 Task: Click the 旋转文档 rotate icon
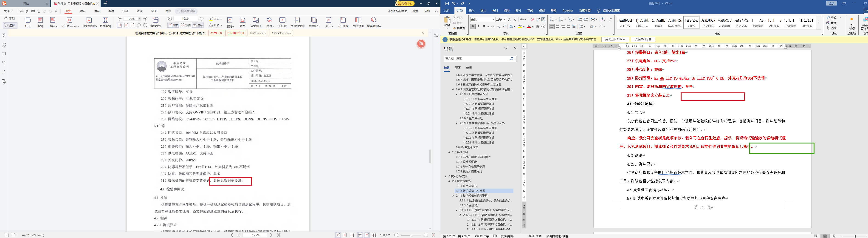(x=156, y=20)
